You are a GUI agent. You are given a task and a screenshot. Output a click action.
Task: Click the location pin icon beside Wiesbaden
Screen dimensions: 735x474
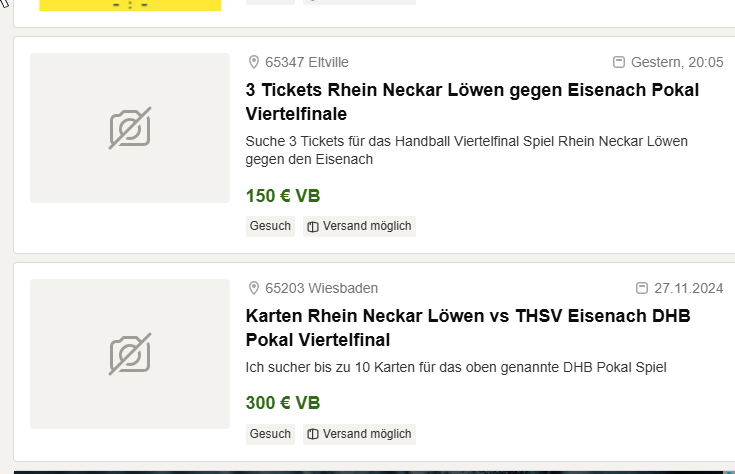point(254,289)
